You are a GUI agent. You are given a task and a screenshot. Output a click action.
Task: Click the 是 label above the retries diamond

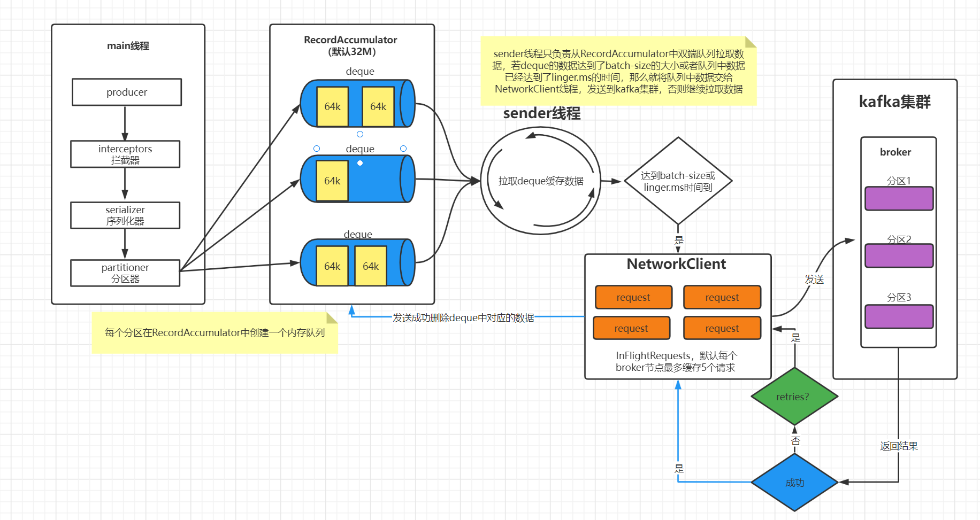795,337
